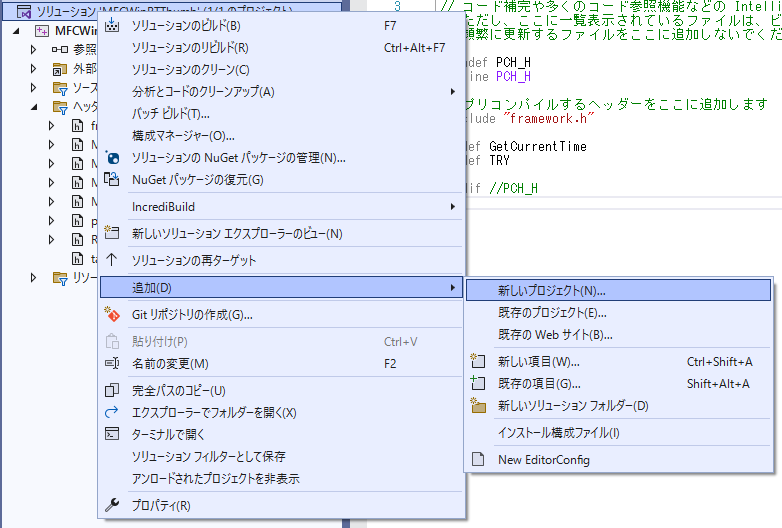Expand the 外部 dependencies node
The width and height of the screenshot is (782, 528).
(33, 68)
